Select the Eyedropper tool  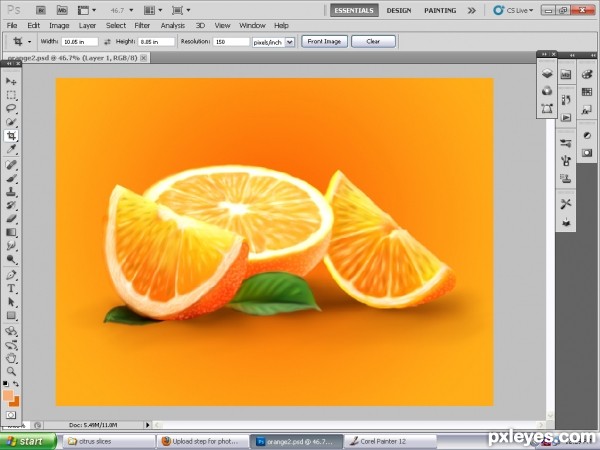(x=11, y=150)
